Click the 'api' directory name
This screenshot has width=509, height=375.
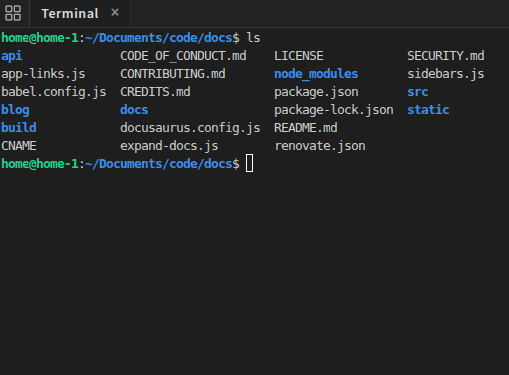click(12, 56)
